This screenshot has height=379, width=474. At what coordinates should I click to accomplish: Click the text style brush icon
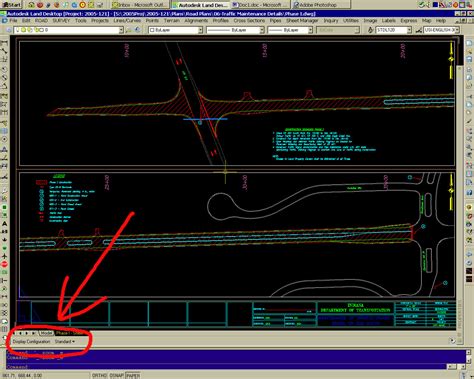tap(370, 30)
